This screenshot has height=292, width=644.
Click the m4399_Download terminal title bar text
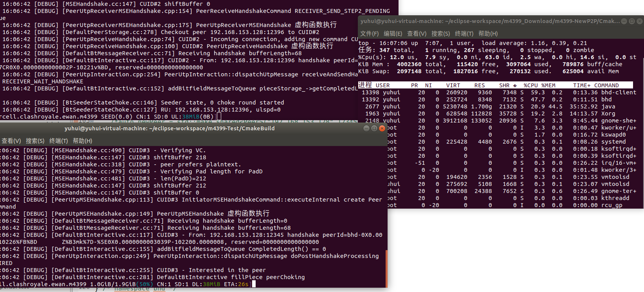tap(490, 21)
